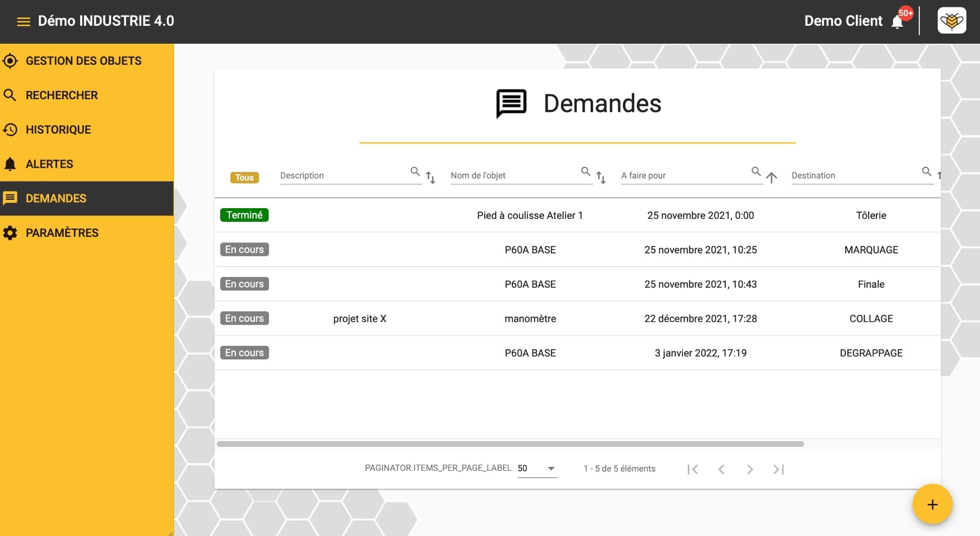The image size is (980, 536).
Task: Click the add new request button
Action: click(x=933, y=504)
